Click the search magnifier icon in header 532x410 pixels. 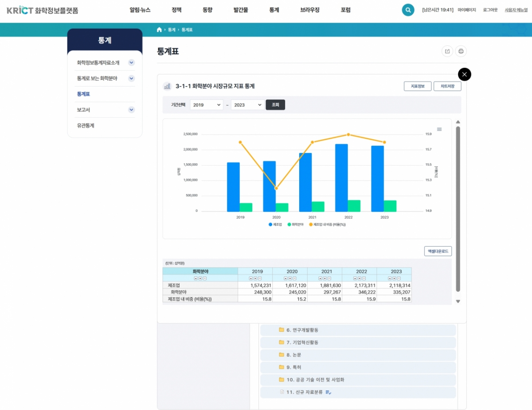(x=408, y=10)
